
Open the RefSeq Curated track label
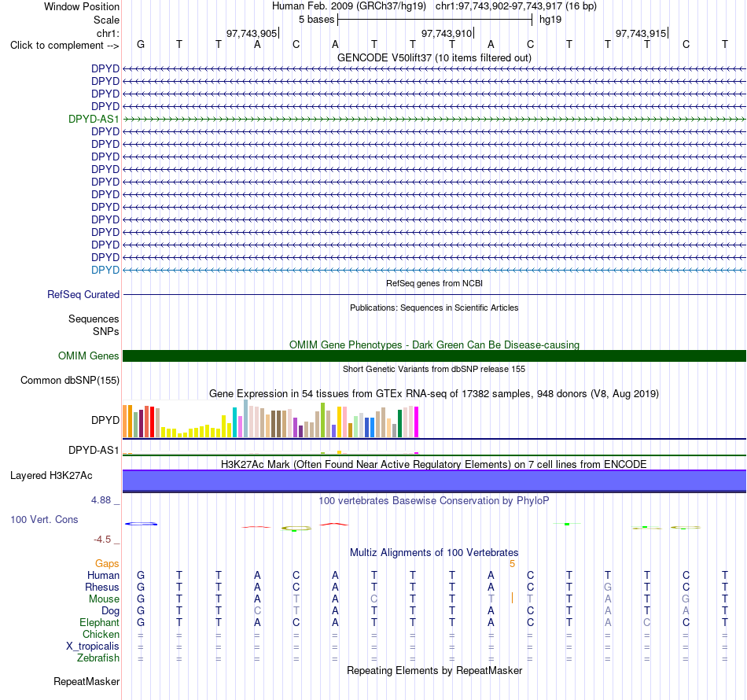click(83, 294)
